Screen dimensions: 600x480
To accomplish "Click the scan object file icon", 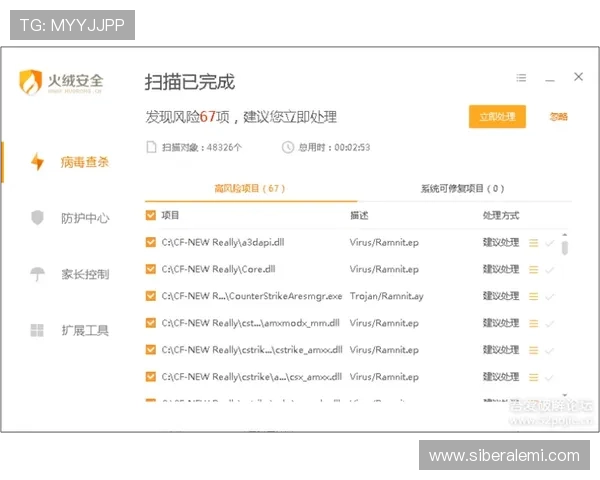I will [152, 147].
